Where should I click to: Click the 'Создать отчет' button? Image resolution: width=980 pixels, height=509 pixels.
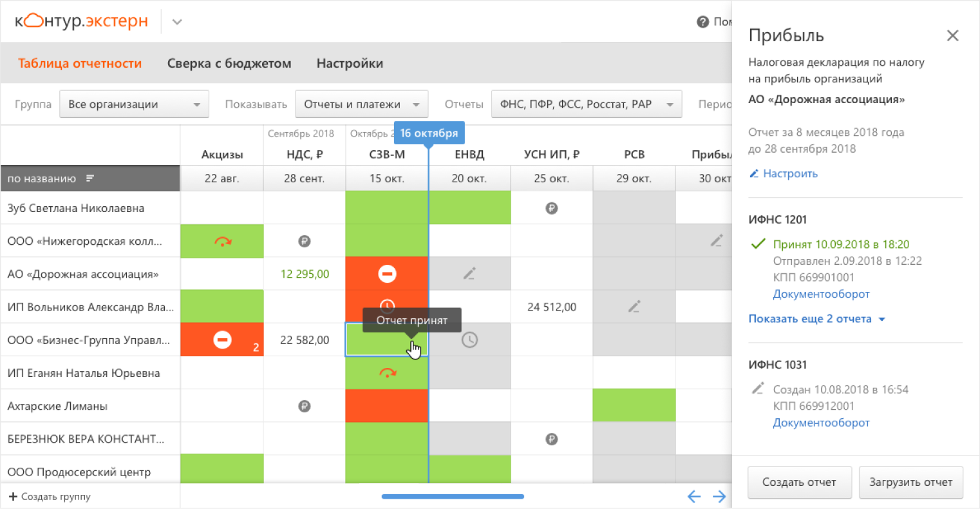(799, 482)
